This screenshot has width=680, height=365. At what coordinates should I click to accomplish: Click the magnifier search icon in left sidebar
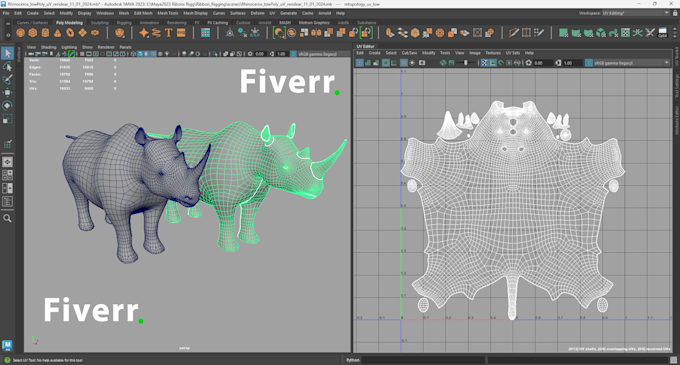pyautogui.click(x=7, y=218)
